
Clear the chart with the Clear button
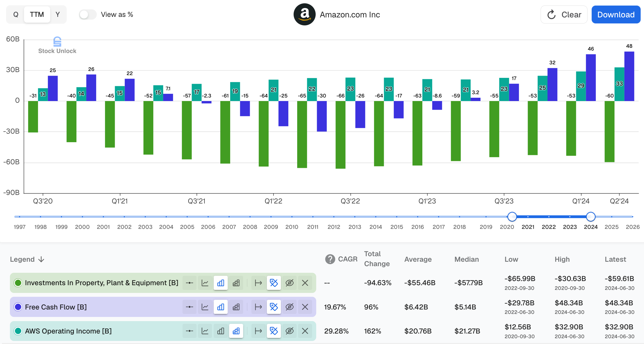(x=564, y=14)
